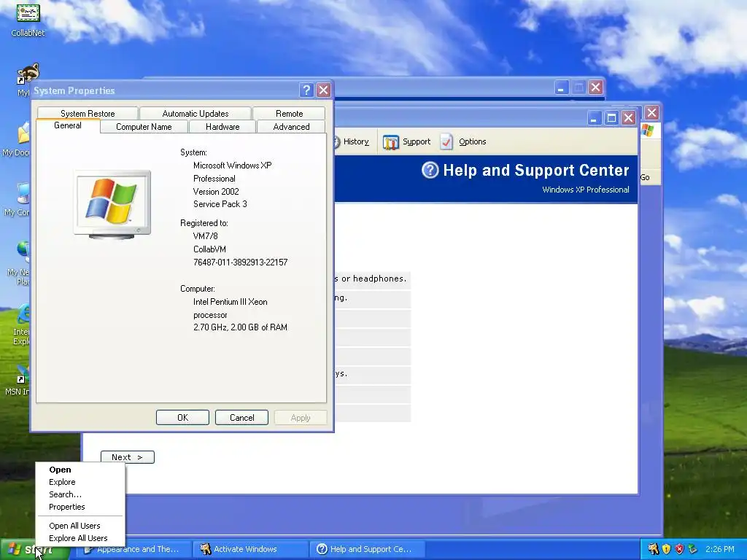Click the Help and Support Center question icon
Screen dimensions: 747x560
click(x=430, y=170)
